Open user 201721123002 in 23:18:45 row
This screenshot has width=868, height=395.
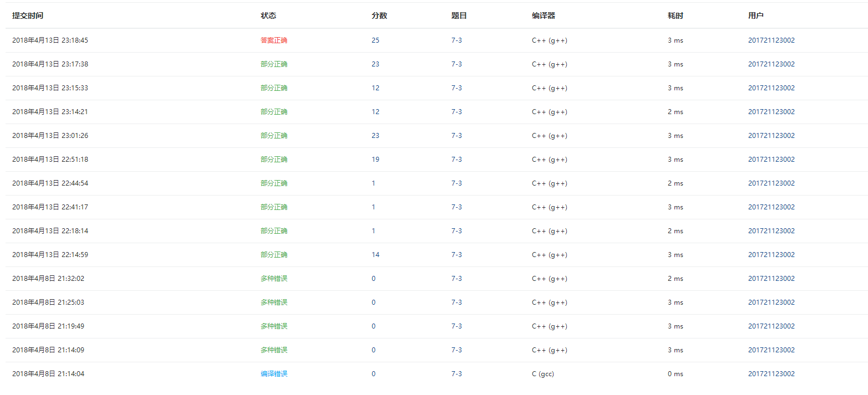(x=771, y=40)
